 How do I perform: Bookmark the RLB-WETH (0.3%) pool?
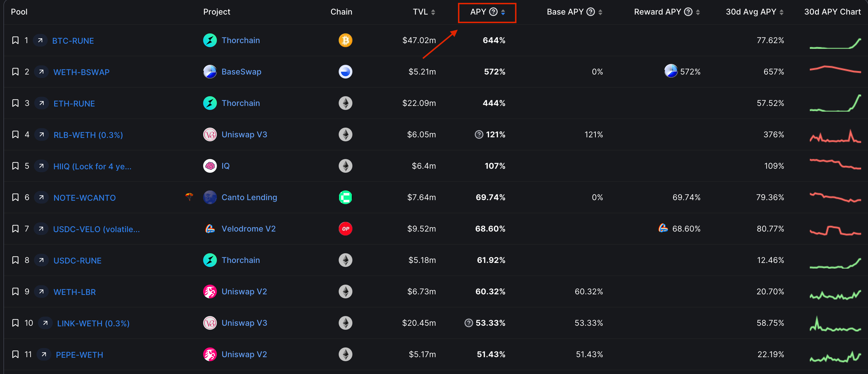[15, 134]
